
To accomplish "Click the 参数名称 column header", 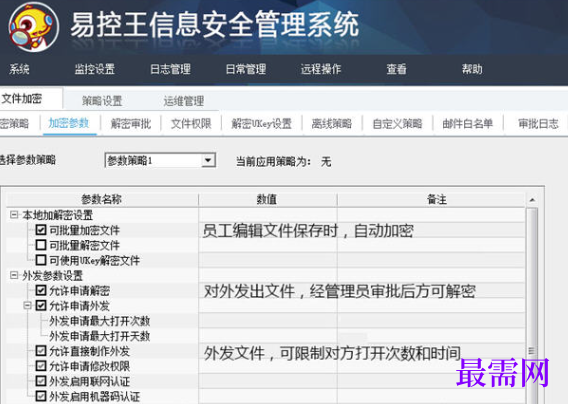I will tap(102, 199).
